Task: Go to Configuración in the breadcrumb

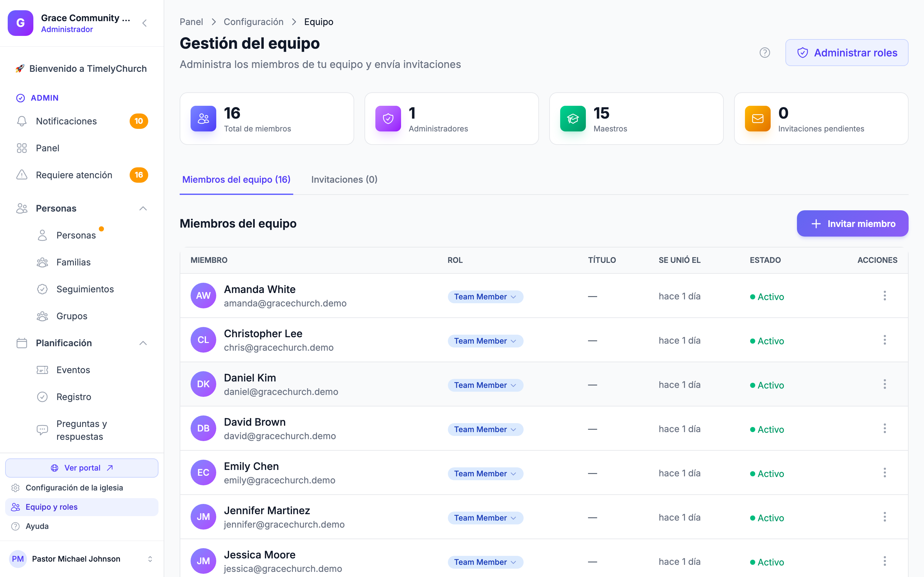Action: (x=253, y=22)
